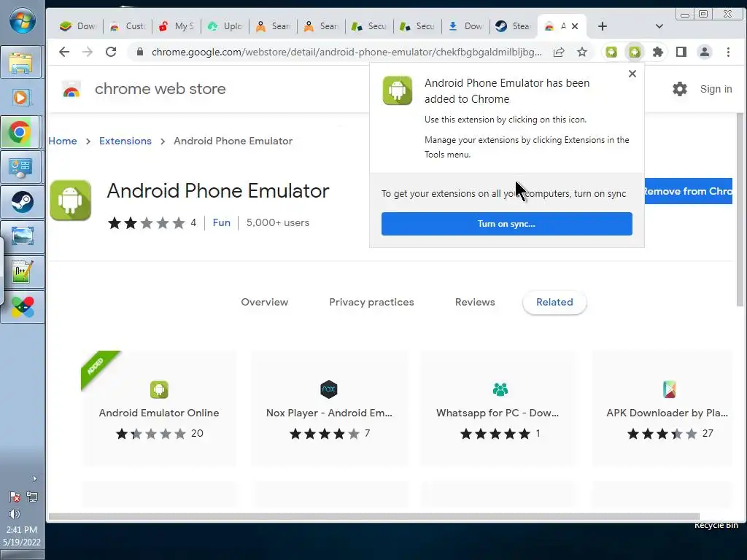Click the Turn on sync button
Image resolution: width=747 pixels, height=560 pixels.
pyautogui.click(x=506, y=224)
